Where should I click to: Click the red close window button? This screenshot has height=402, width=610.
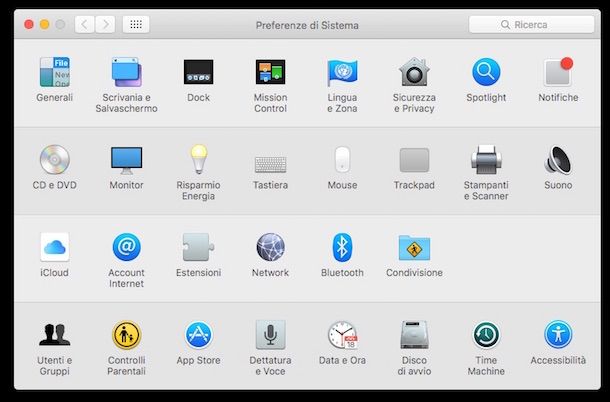(x=29, y=25)
